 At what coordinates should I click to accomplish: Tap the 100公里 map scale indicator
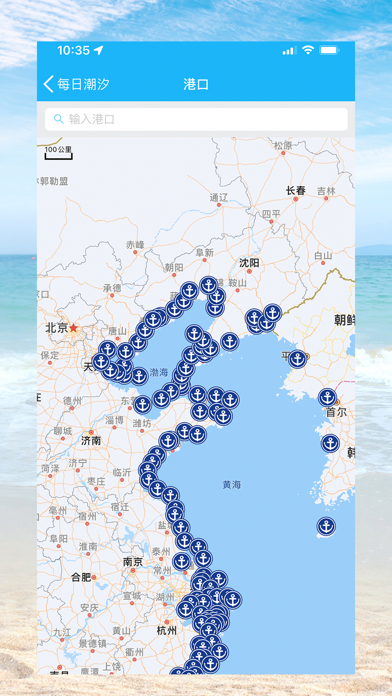(x=58, y=152)
